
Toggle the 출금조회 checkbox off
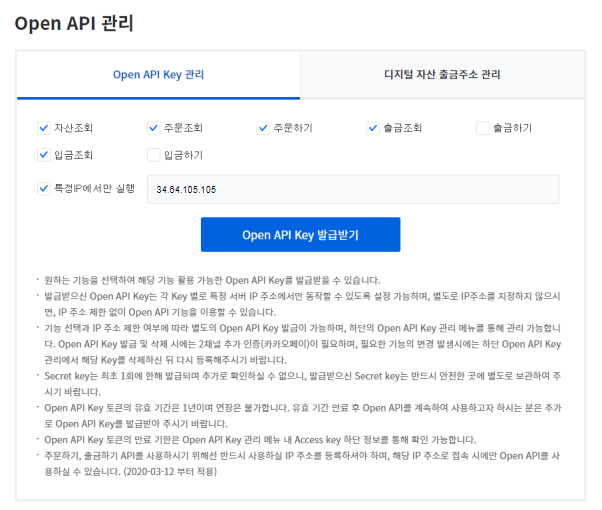coord(374,128)
